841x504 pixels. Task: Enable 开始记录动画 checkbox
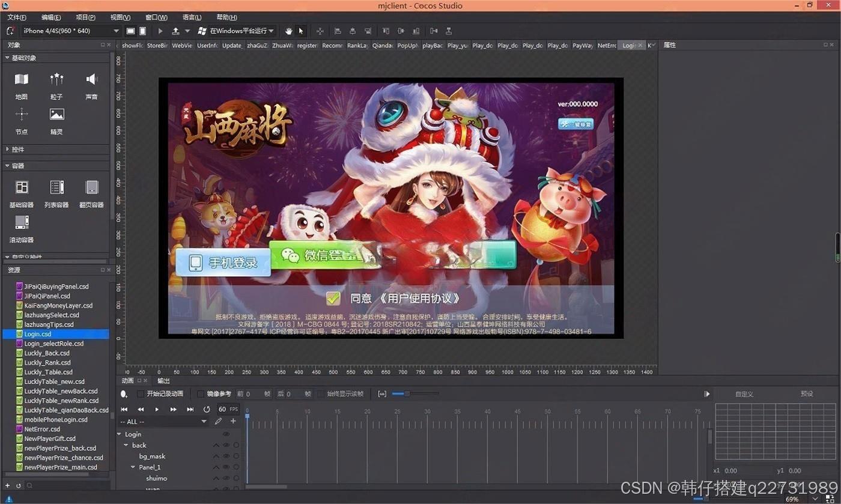(x=141, y=394)
